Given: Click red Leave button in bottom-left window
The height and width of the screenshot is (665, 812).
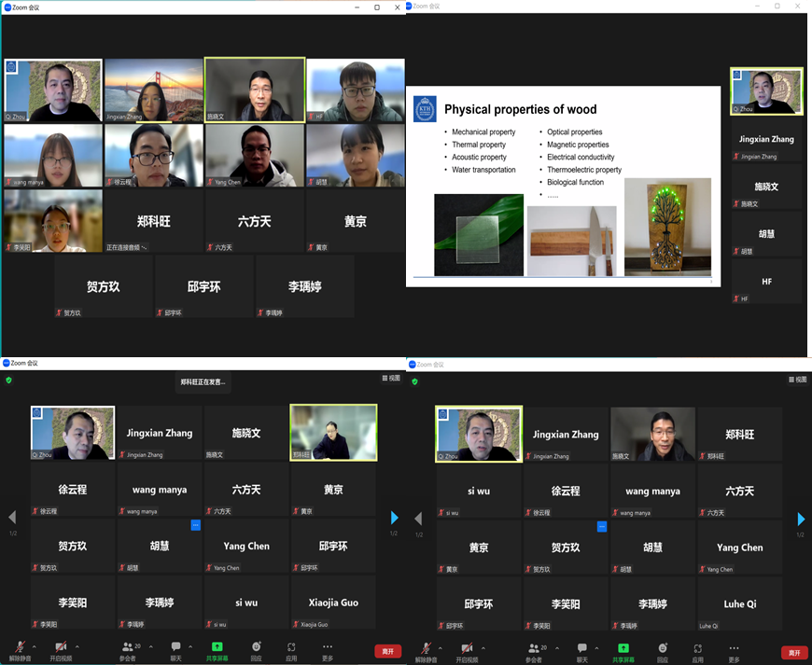Looking at the screenshot, I should click(x=387, y=651).
